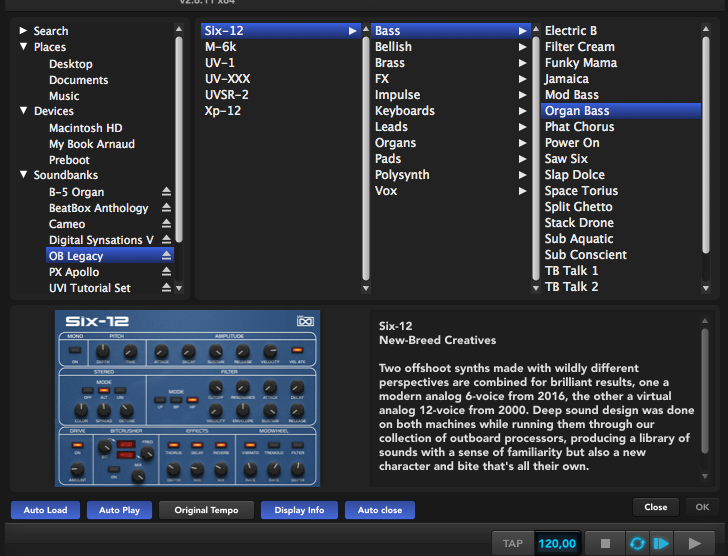
Task: Open the Music place
Action: point(64,96)
